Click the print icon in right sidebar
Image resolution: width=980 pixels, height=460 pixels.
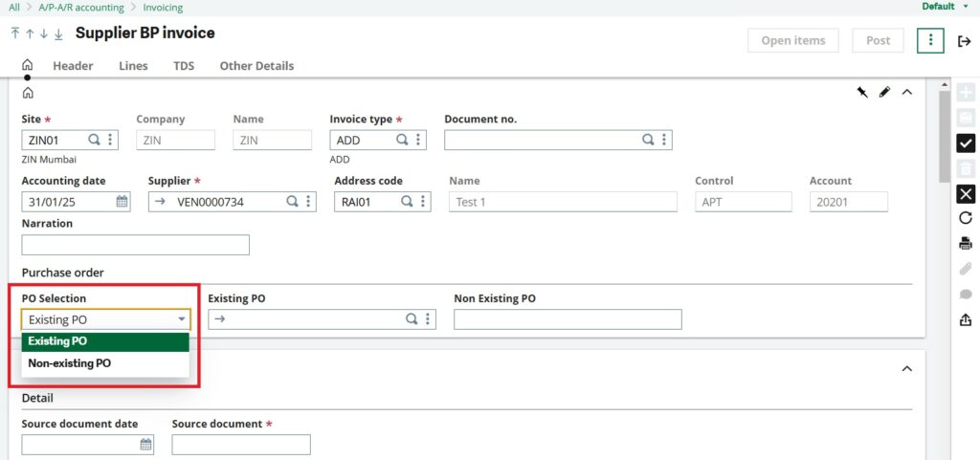[966, 243]
